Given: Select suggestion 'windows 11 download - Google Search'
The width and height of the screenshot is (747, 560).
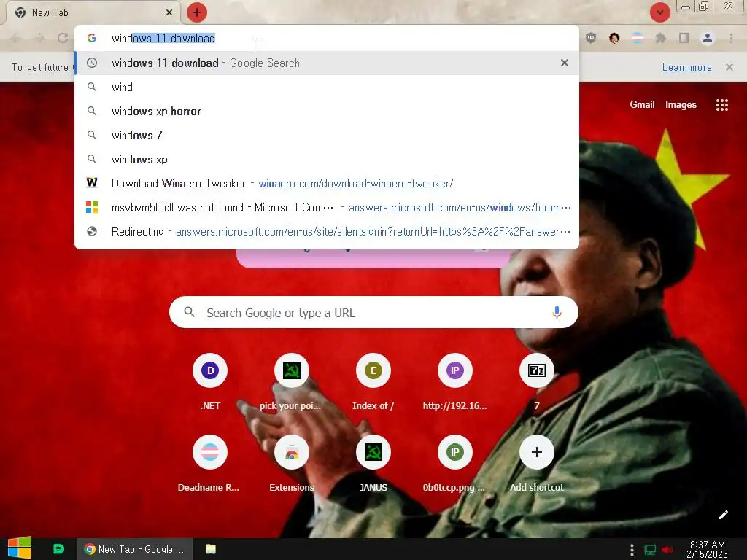Looking at the screenshot, I should [x=327, y=63].
